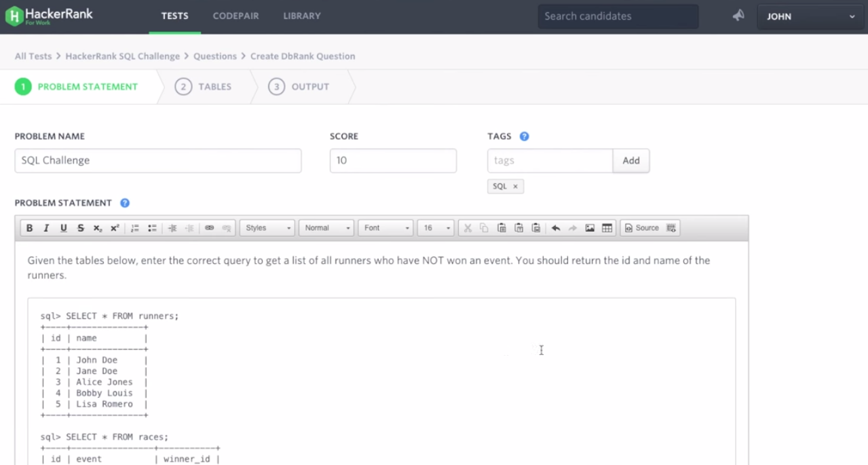Open the TESTS tab
868x465 pixels.
pos(174,16)
